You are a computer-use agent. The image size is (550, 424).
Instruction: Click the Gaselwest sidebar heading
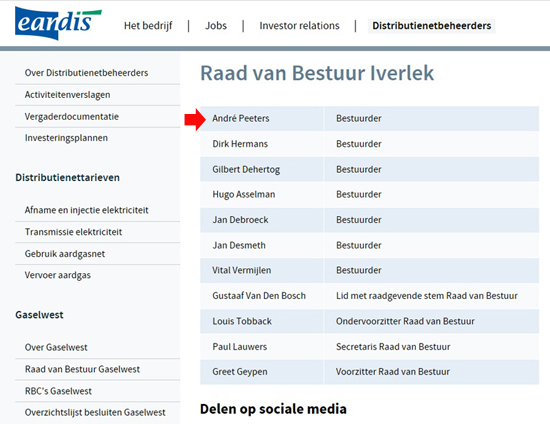(39, 315)
